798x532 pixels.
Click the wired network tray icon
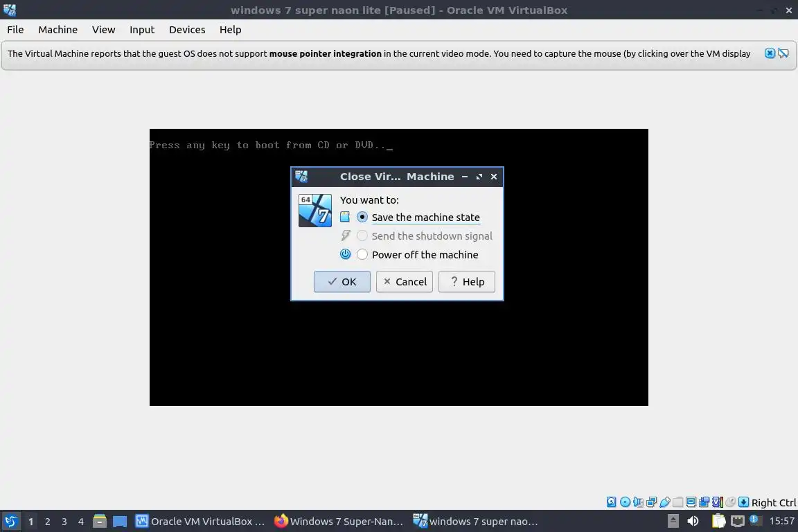738,521
